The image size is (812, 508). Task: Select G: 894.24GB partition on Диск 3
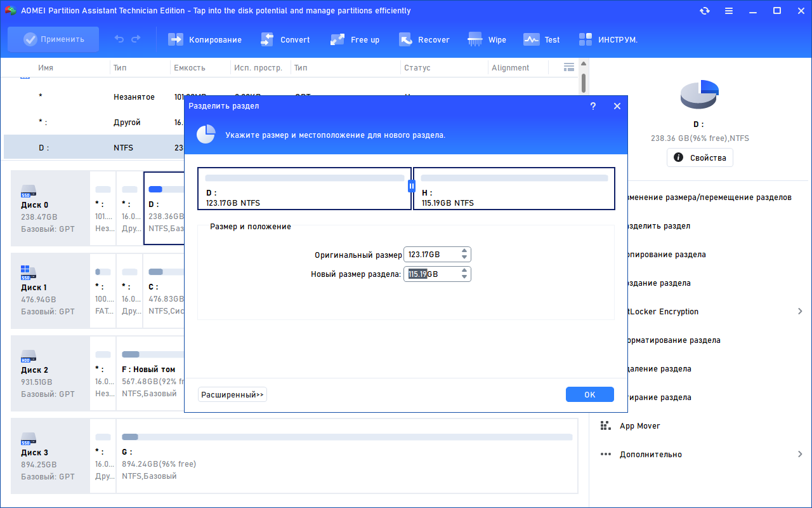tap(347, 456)
